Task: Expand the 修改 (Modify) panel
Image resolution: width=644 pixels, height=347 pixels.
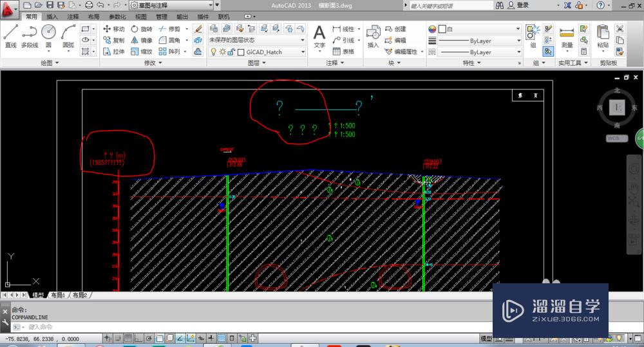Action: [153, 63]
